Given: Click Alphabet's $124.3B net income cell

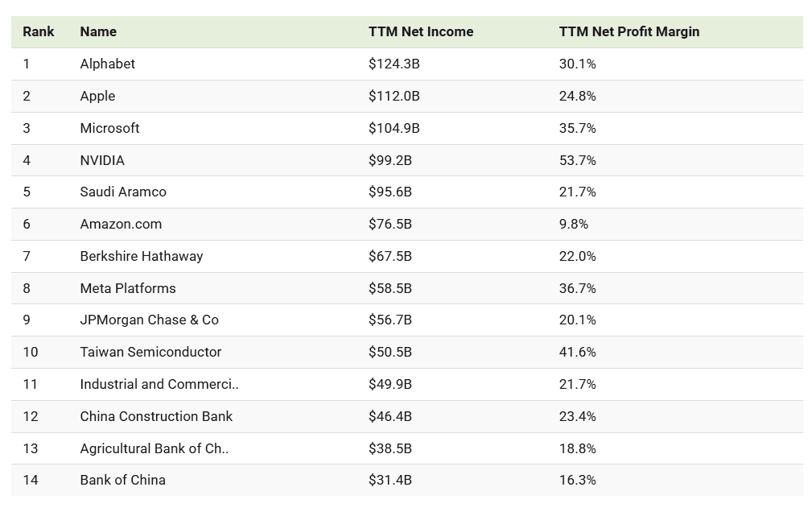Looking at the screenshot, I should coord(394,64).
